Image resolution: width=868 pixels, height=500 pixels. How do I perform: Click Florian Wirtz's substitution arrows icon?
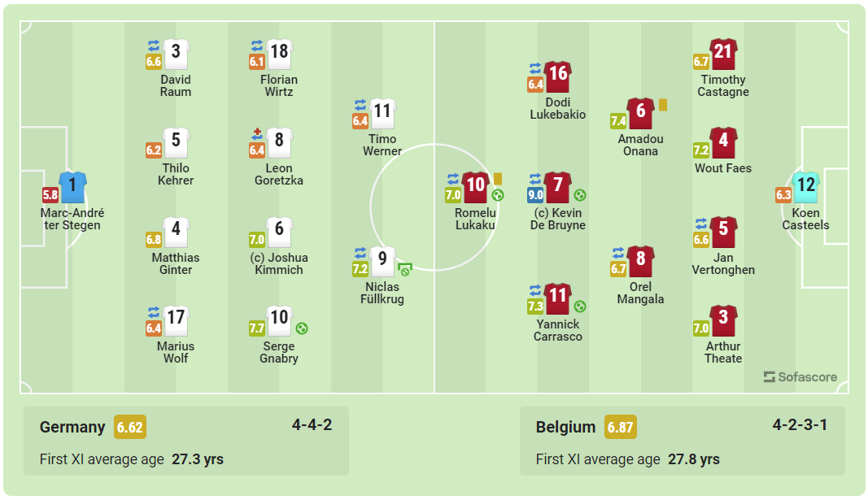pyautogui.click(x=257, y=46)
